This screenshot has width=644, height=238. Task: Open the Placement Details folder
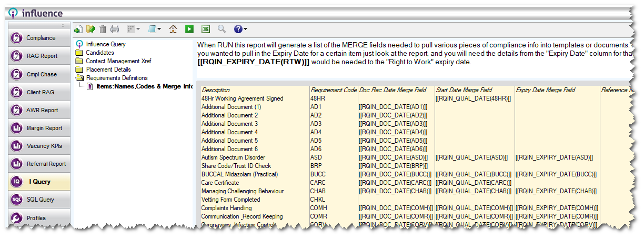point(108,70)
